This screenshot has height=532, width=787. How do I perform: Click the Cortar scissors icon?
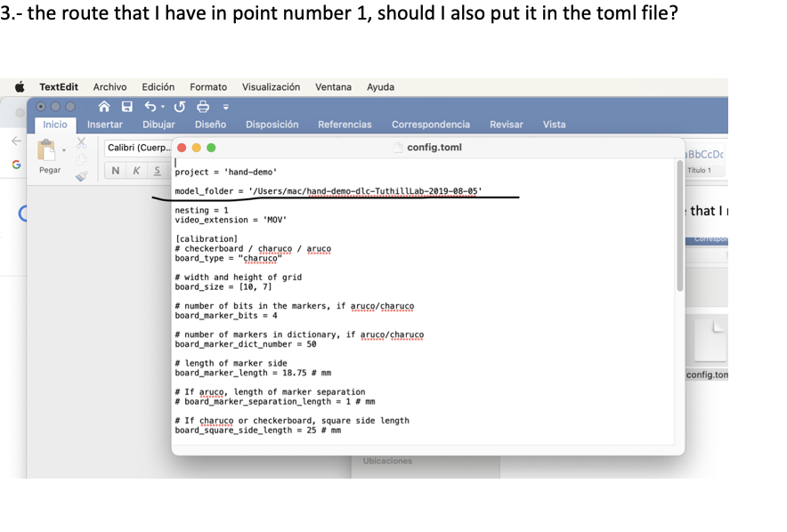pos(80,144)
